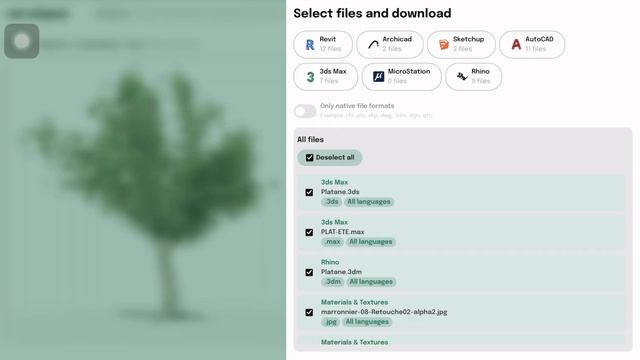Uncheck the Deselect all checkbox

(x=309, y=158)
